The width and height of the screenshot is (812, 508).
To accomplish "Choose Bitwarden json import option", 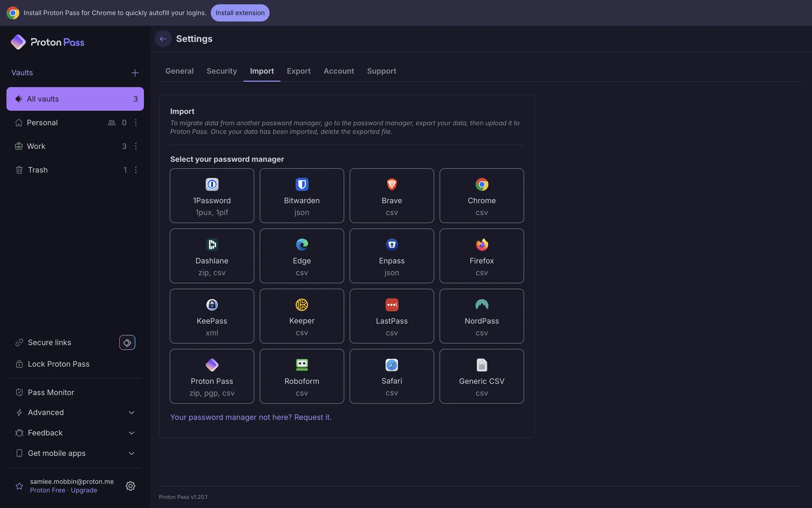I will [302, 196].
